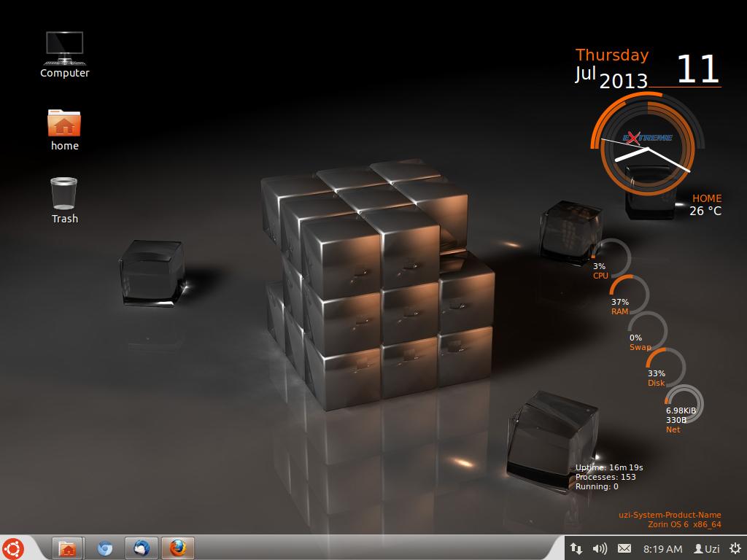Click the analog clock widget

coord(647,148)
